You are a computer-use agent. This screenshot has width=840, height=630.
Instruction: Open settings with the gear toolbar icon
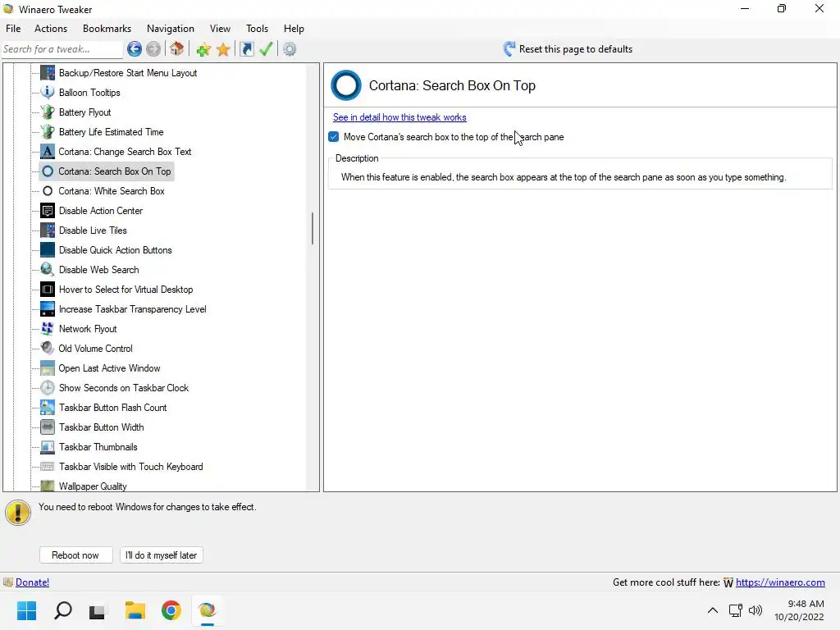290,49
